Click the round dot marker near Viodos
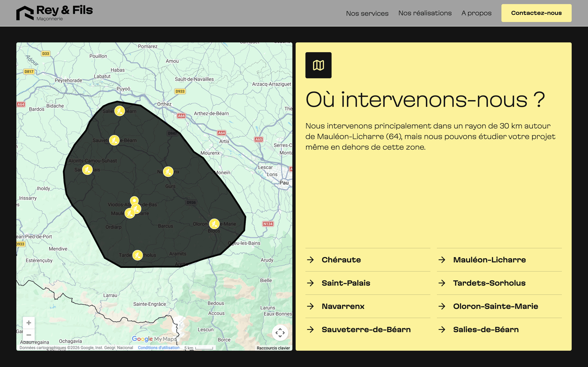 [x=134, y=200]
